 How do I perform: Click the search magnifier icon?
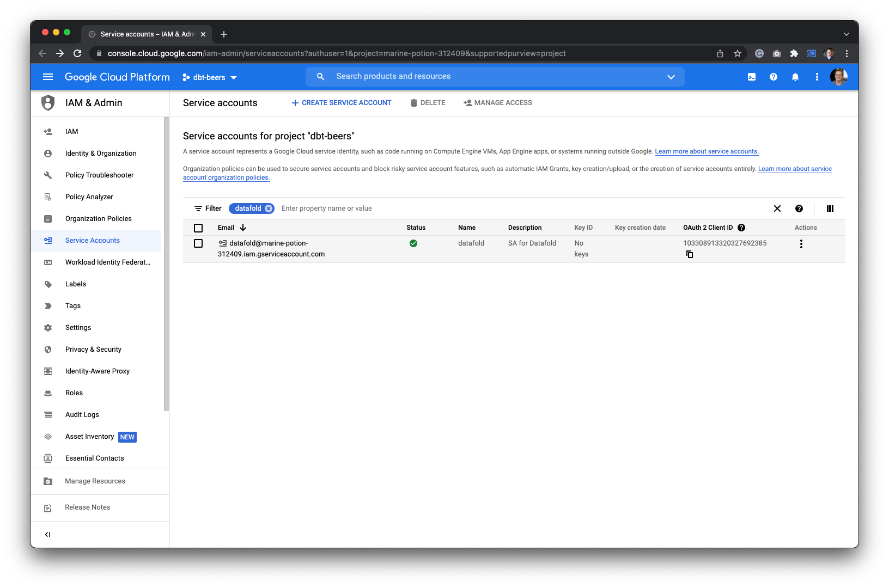point(321,77)
